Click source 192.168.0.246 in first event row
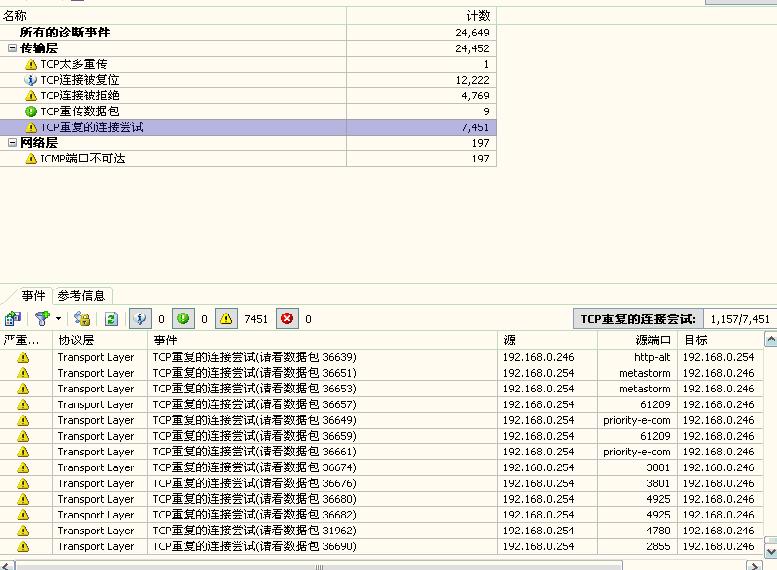Screen dimensions: 777x570 click(538, 357)
